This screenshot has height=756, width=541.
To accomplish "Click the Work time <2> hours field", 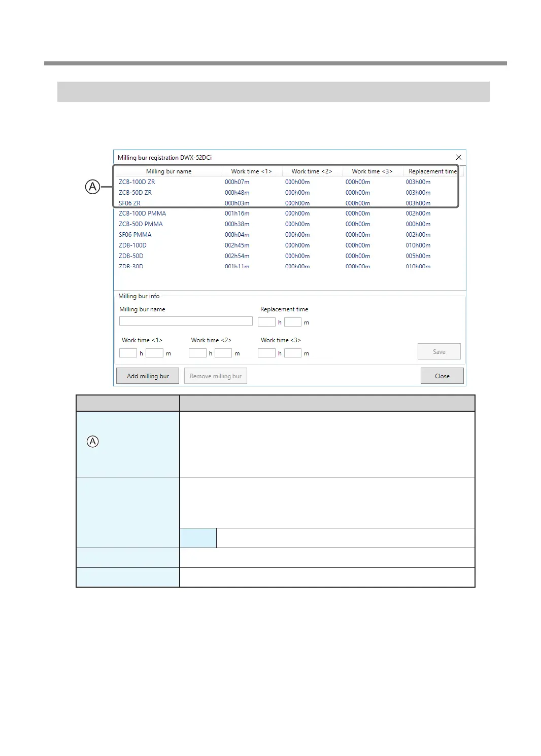I will pyautogui.click(x=197, y=353).
